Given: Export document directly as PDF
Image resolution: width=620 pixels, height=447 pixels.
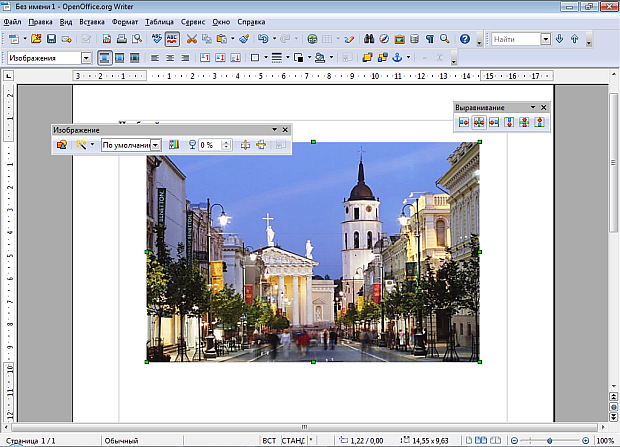Looking at the screenshot, I should point(105,39).
